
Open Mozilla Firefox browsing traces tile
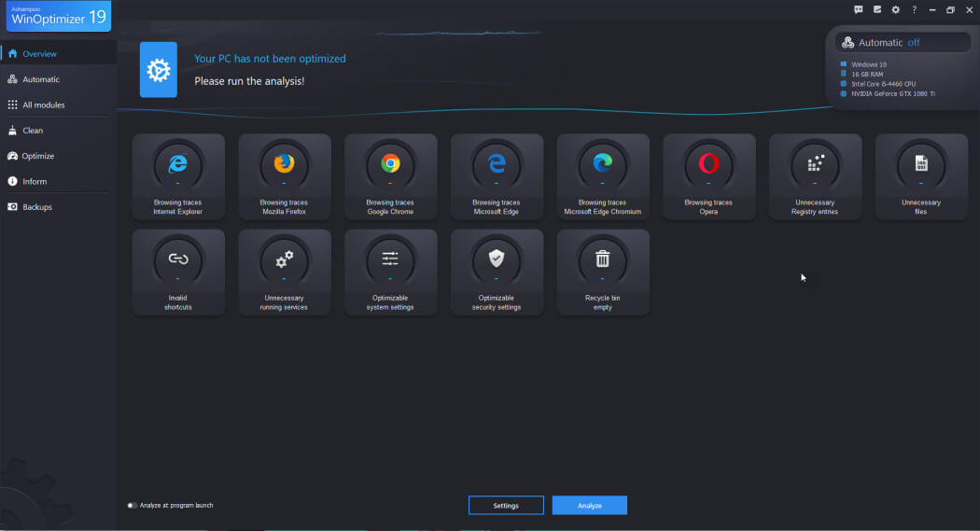(x=285, y=176)
